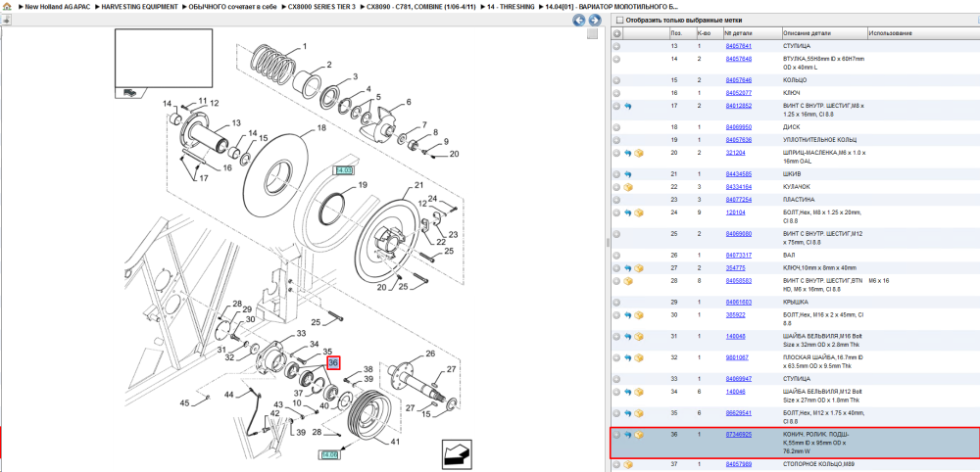Click the box icon in row 20
The height and width of the screenshot is (472, 980).
(x=639, y=153)
